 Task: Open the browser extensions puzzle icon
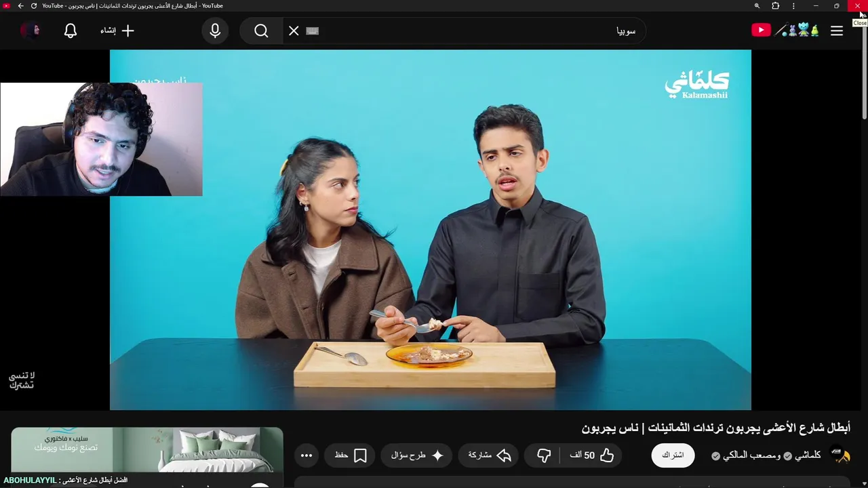(776, 6)
